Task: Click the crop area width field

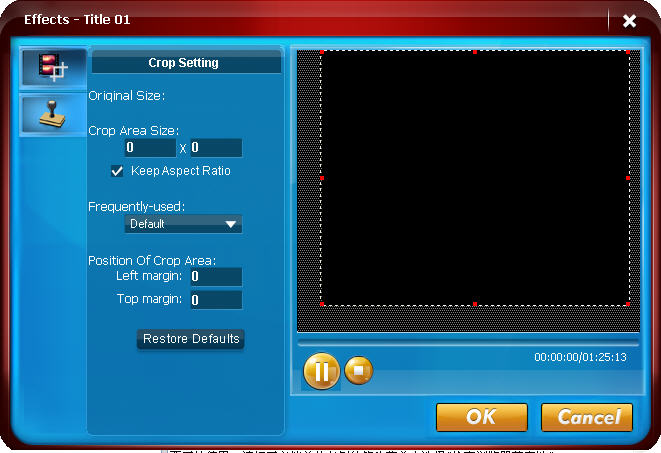Action: tap(149, 148)
